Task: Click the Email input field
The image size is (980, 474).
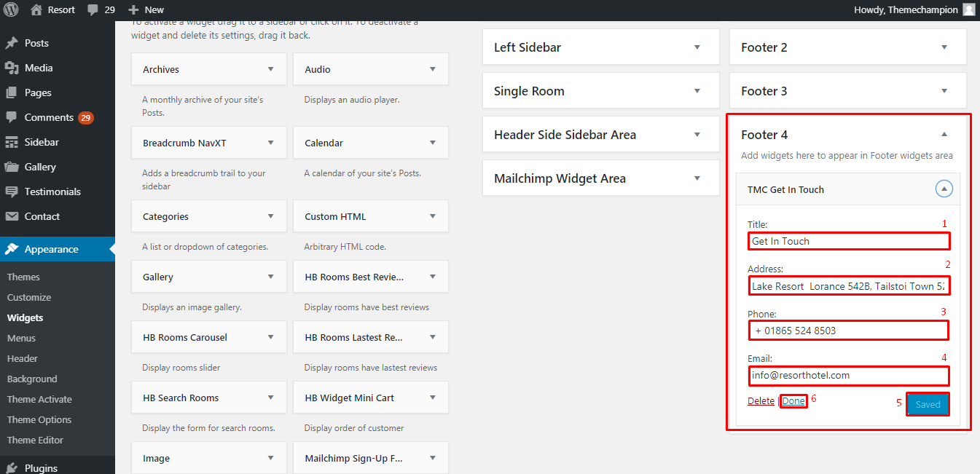Action: [848, 376]
